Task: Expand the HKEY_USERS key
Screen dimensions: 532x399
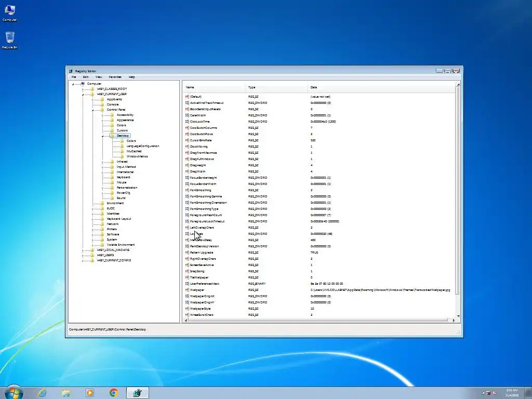Action: pos(83,256)
